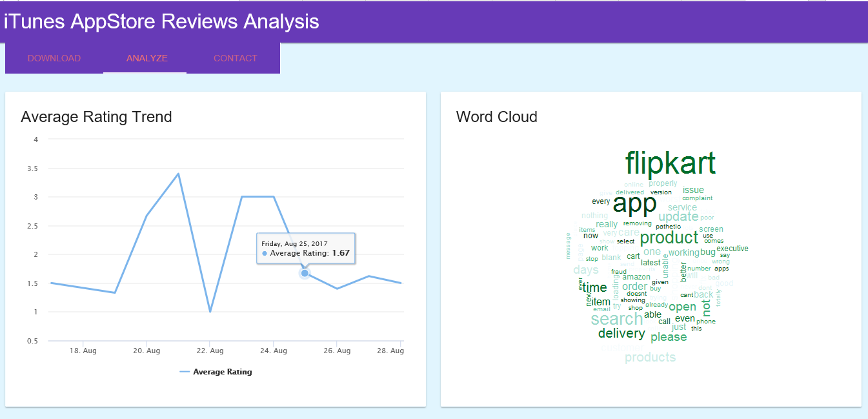Click the word 'properly' in the cloud
This screenshot has width=868, height=419.
(x=663, y=183)
